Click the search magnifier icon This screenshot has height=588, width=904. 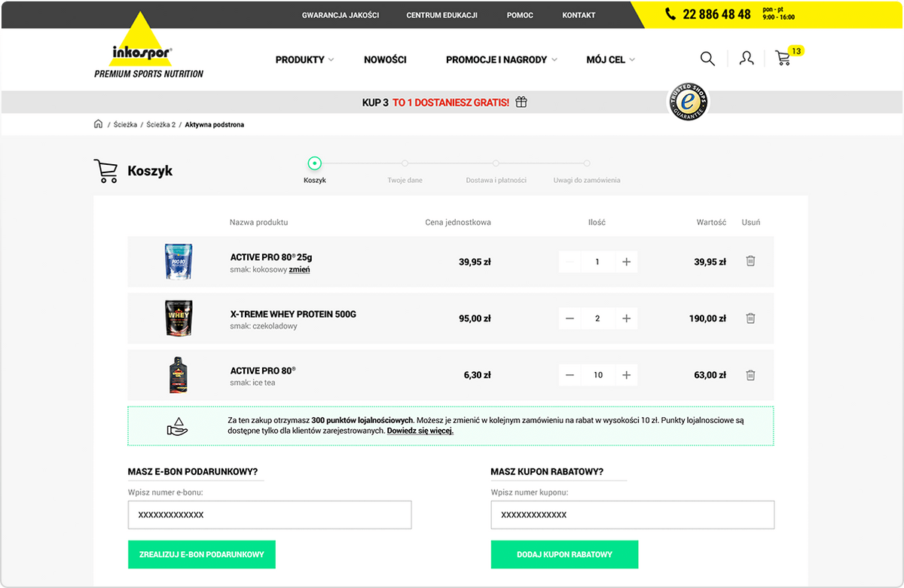[707, 59]
